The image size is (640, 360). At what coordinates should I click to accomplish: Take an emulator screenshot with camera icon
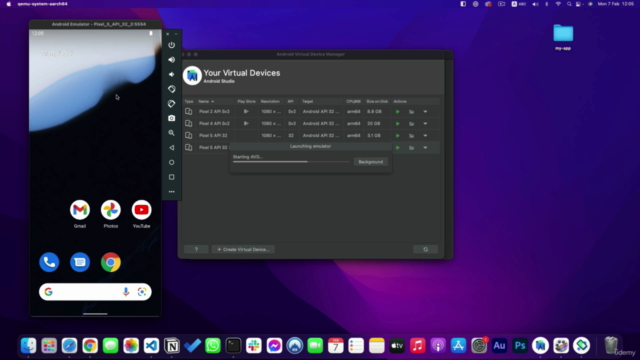click(x=171, y=118)
